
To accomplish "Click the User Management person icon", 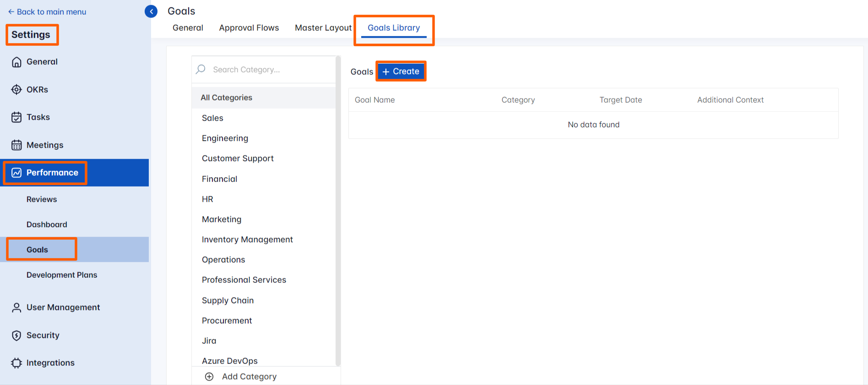I will 16,308.
